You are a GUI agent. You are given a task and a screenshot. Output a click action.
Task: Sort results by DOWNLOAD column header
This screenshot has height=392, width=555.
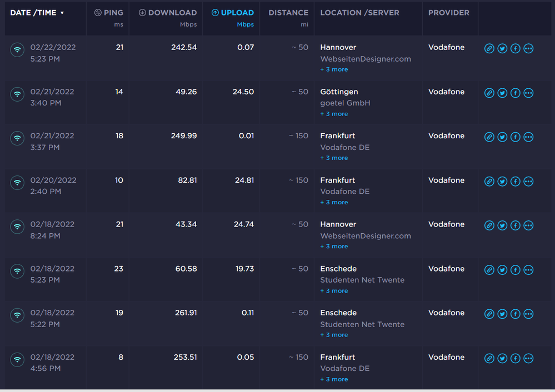point(168,13)
